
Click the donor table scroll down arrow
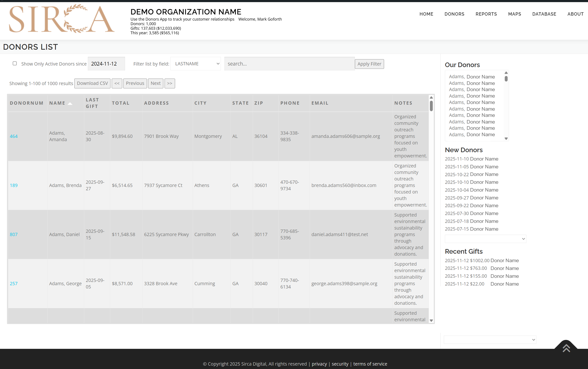tap(431, 320)
